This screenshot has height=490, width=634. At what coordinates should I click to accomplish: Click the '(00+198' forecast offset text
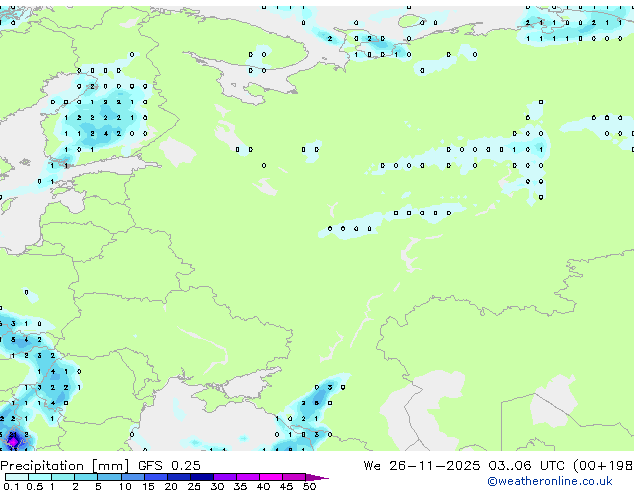pos(603,466)
